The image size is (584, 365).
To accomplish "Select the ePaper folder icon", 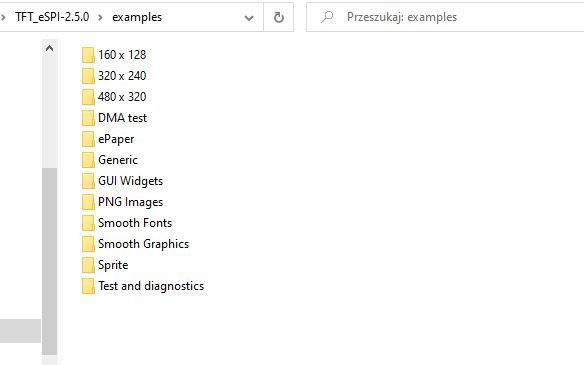I will click(88, 139).
